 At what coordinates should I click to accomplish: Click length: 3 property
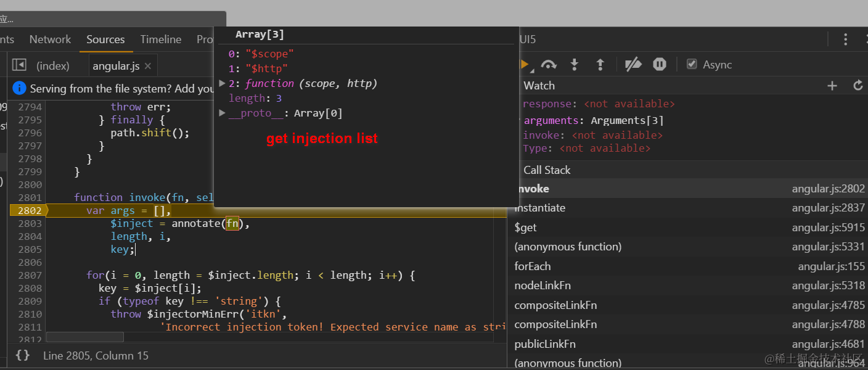coord(255,98)
